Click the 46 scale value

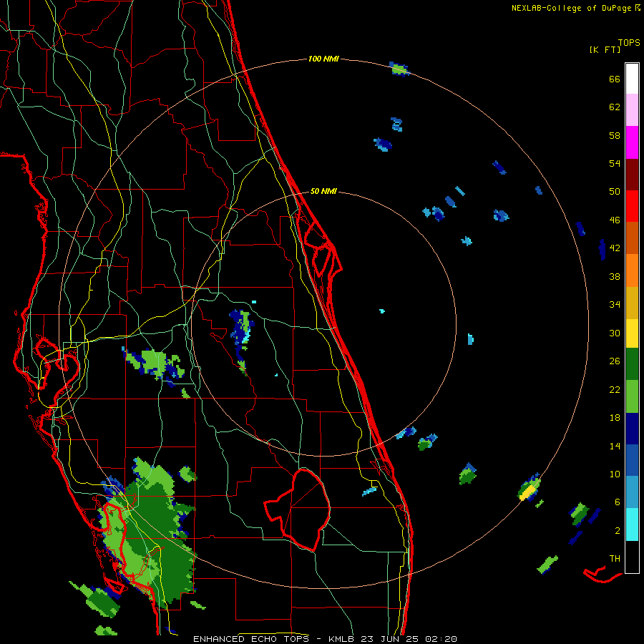[615, 220]
